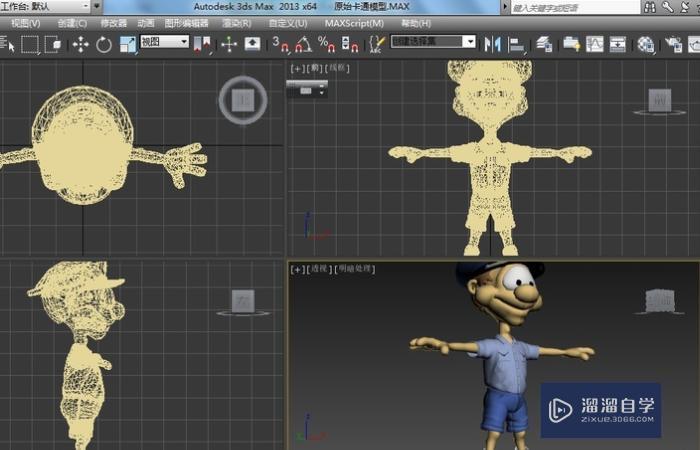Click the binoculars search icon

650,7
